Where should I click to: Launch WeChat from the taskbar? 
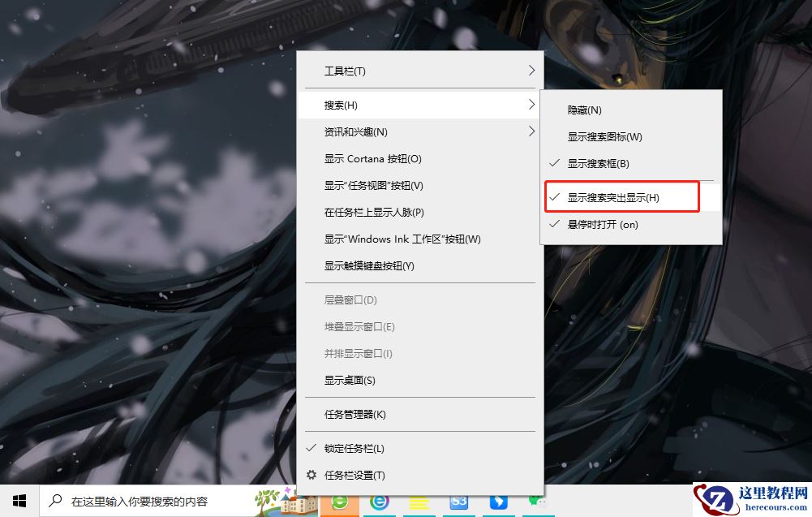point(535,505)
